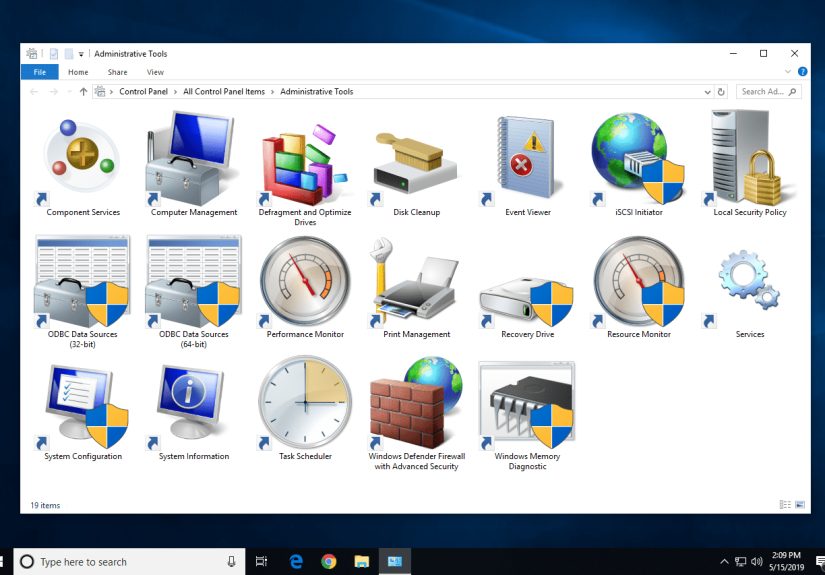Screen dimensions: 825x575
Task: Expand the address bar history dropdown
Action: pyautogui.click(x=707, y=92)
